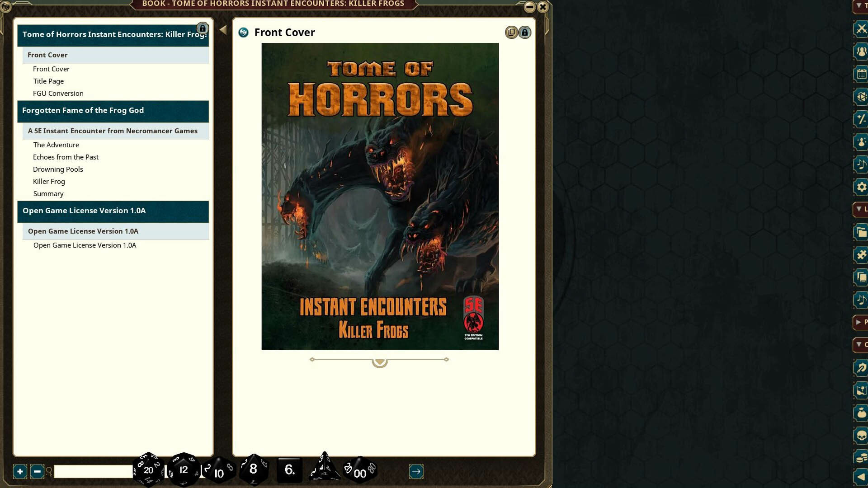Image resolution: width=868 pixels, height=488 pixels.
Task: Collapse the book index panel arrow
Action: 223,30
